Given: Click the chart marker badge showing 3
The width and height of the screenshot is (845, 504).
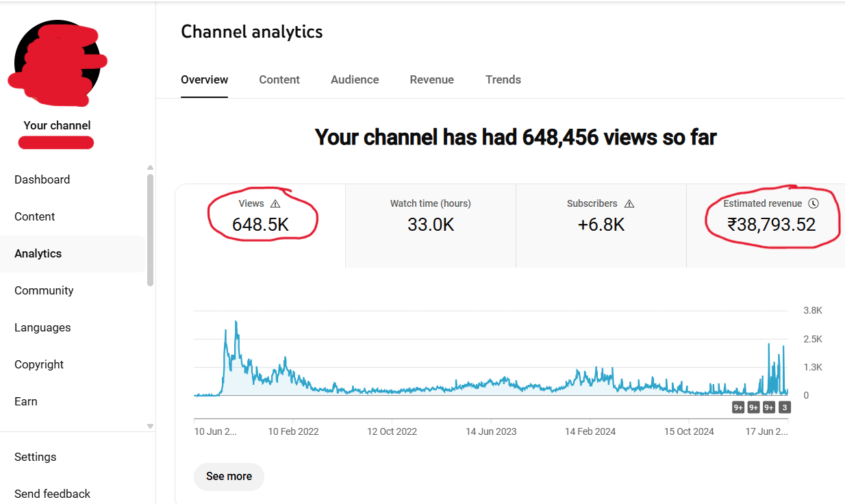Looking at the screenshot, I should point(785,407).
